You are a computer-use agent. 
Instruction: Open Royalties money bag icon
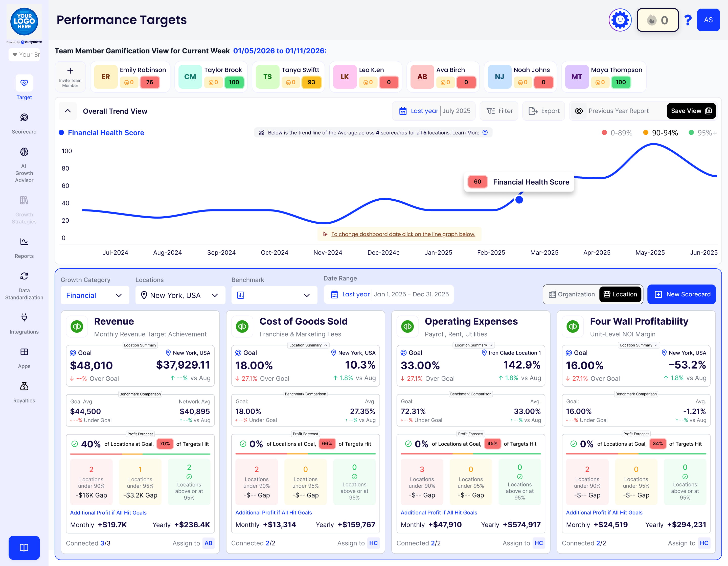click(x=24, y=386)
